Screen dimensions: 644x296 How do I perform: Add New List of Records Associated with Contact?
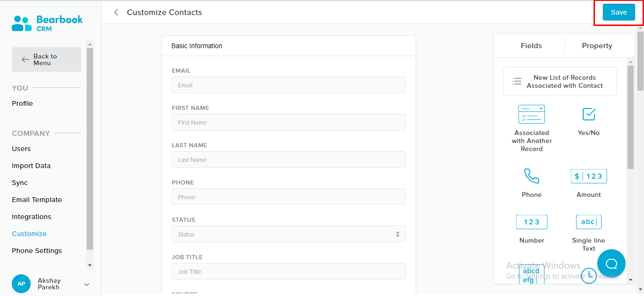click(560, 81)
